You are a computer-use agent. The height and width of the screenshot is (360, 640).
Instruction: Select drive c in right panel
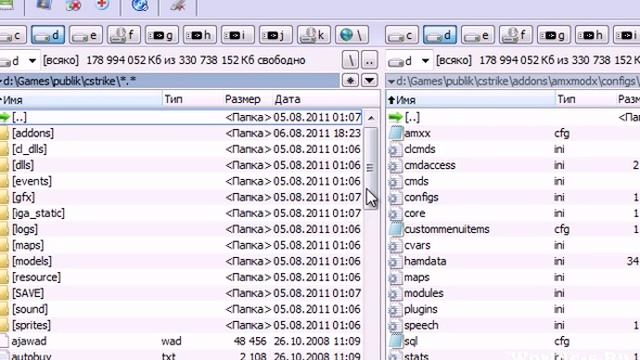pos(402,35)
